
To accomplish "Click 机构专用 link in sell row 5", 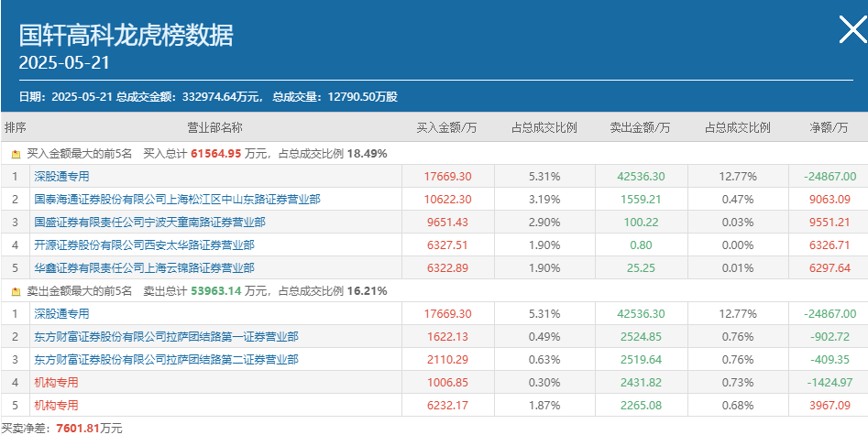I will [56, 405].
